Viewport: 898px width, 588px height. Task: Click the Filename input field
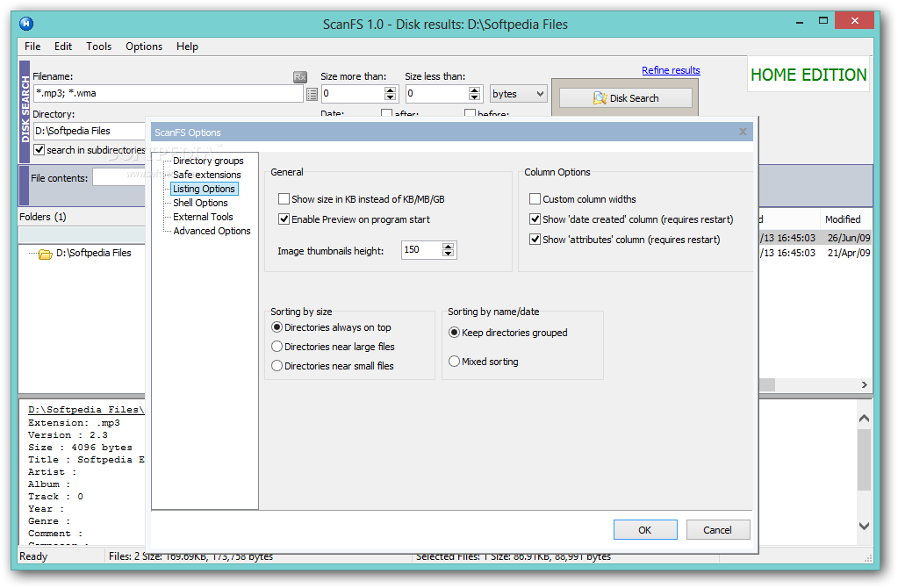click(168, 93)
